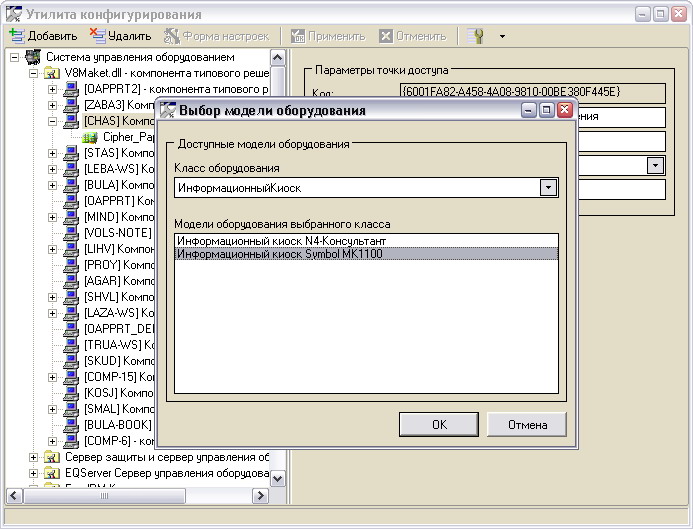Open the Класс оборудования dropdown

(547, 187)
